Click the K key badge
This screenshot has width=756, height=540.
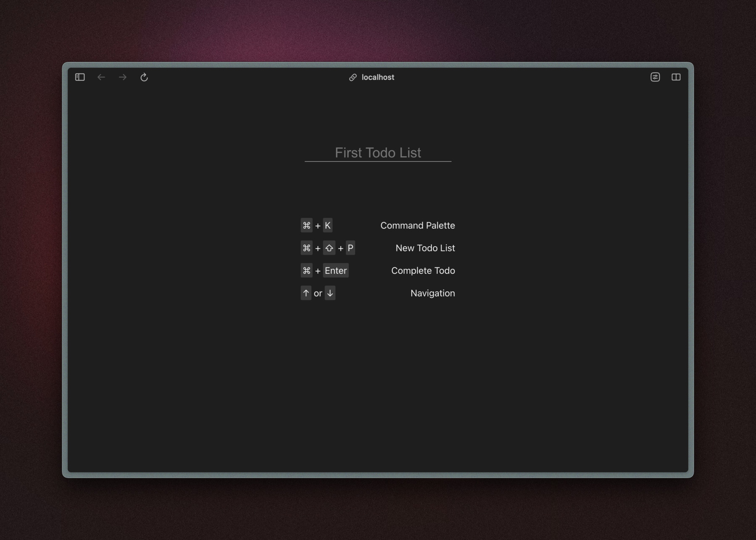[x=328, y=225]
